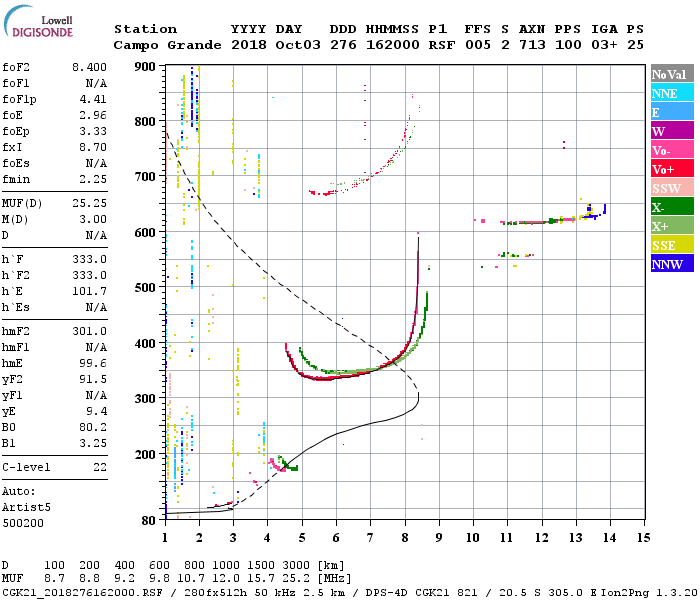The width and height of the screenshot is (700, 600).
Task: Click the fxI value 8.70
Action: tap(93, 147)
